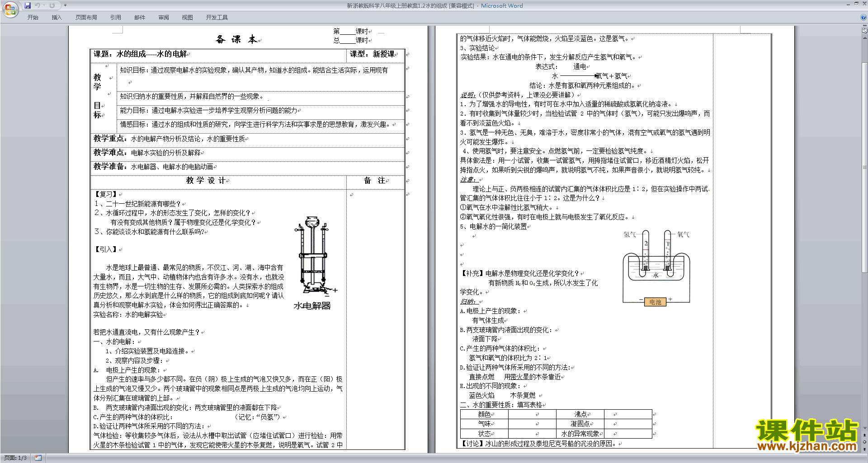Image resolution: width=868 pixels, height=463 pixels.
Task: Click the 能力目标 row text
Action: pyautogui.click(x=209, y=110)
